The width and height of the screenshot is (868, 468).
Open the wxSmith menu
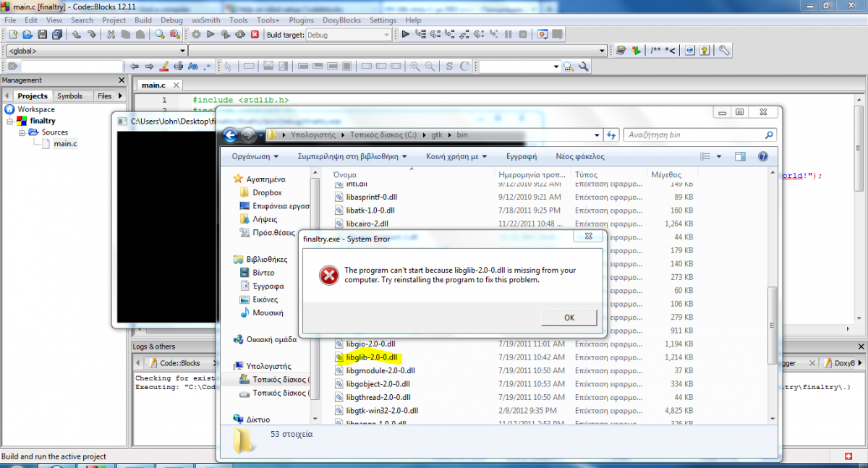207,20
